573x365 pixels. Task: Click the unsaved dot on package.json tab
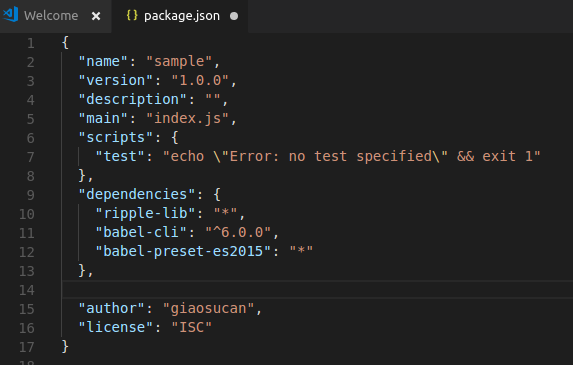tap(234, 16)
